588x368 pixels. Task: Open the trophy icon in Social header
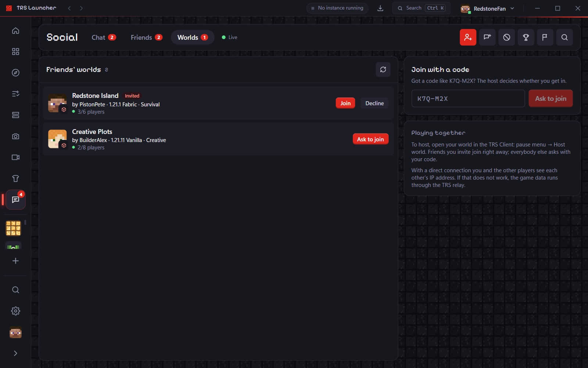coord(526,37)
